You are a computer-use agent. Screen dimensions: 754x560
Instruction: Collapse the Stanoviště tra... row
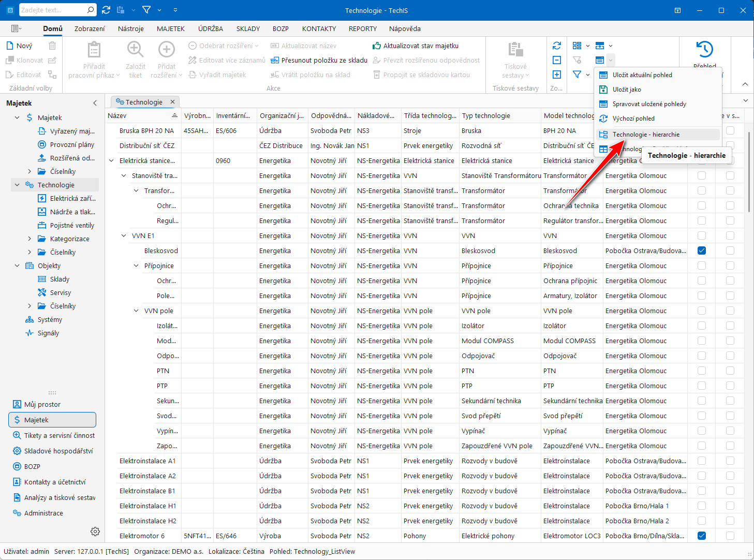click(124, 175)
